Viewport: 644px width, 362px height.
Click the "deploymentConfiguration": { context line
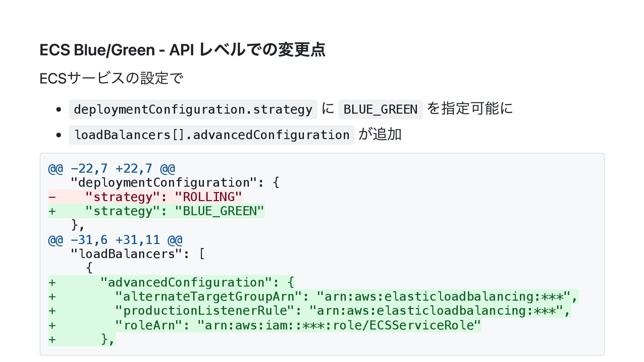point(175,183)
